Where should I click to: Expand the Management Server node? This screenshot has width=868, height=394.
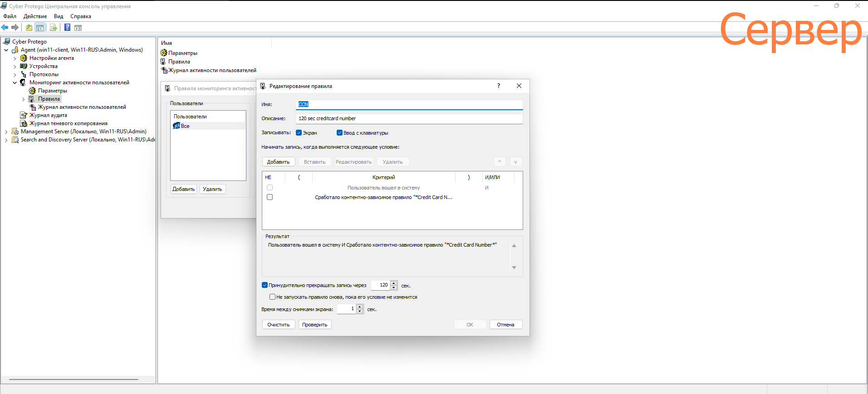(6, 132)
